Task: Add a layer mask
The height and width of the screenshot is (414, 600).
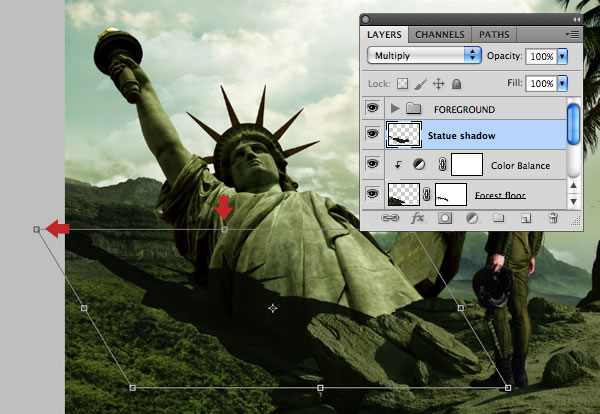Action: [x=445, y=218]
